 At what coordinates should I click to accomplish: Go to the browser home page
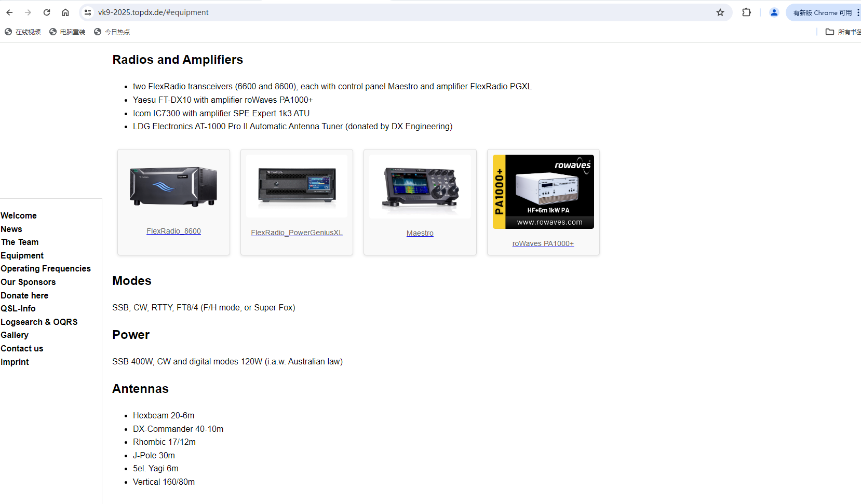[x=65, y=12]
